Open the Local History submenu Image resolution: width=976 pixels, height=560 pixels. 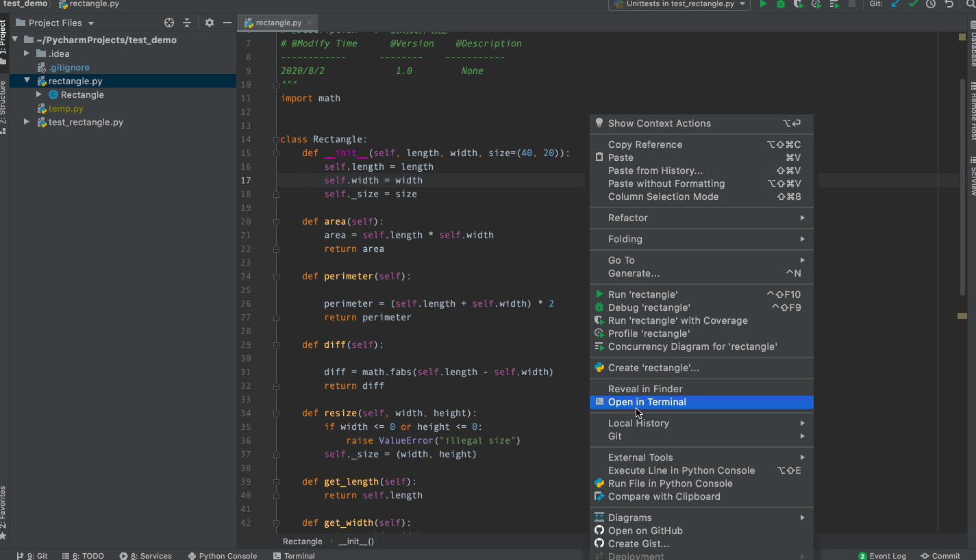[701, 423]
